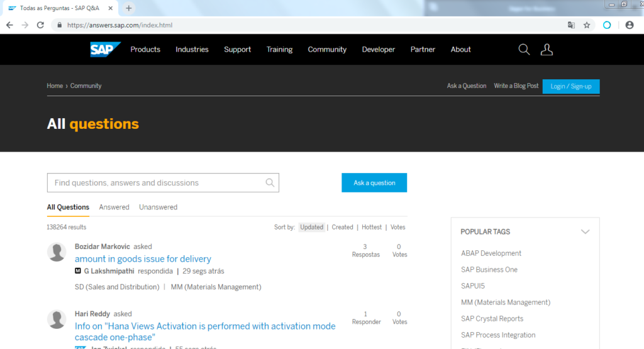Open SAPUI5 popular tag

(473, 285)
